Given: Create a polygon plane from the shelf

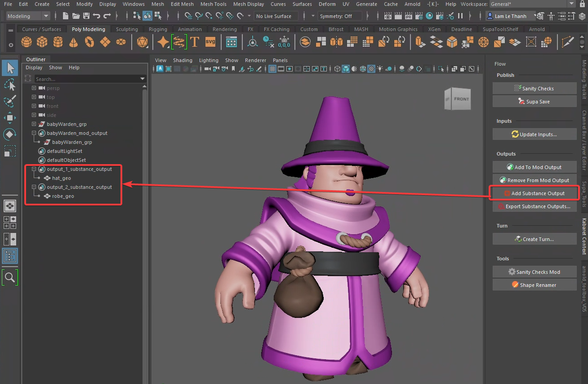Looking at the screenshot, I should (105, 42).
